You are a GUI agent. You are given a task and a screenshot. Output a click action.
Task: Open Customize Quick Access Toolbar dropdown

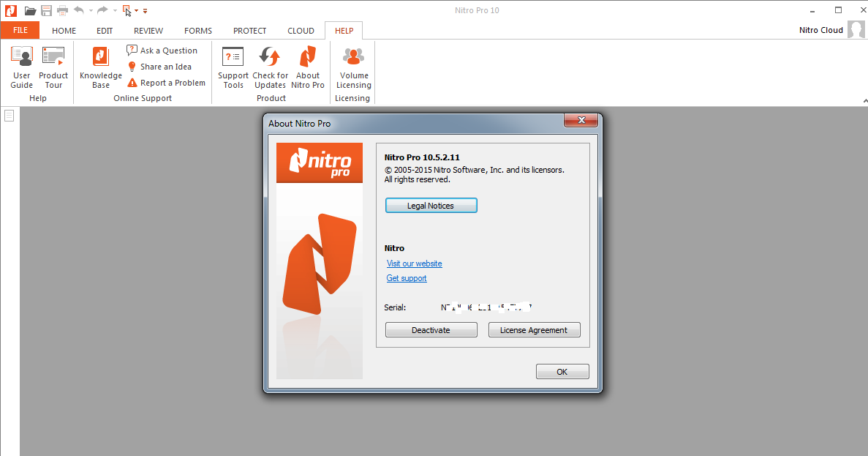click(x=145, y=10)
